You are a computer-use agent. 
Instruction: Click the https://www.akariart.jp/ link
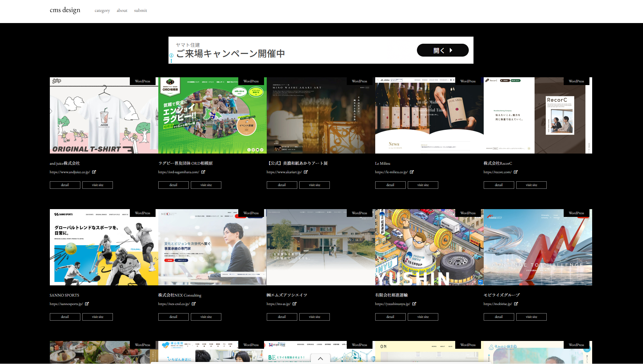[x=284, y=172]
